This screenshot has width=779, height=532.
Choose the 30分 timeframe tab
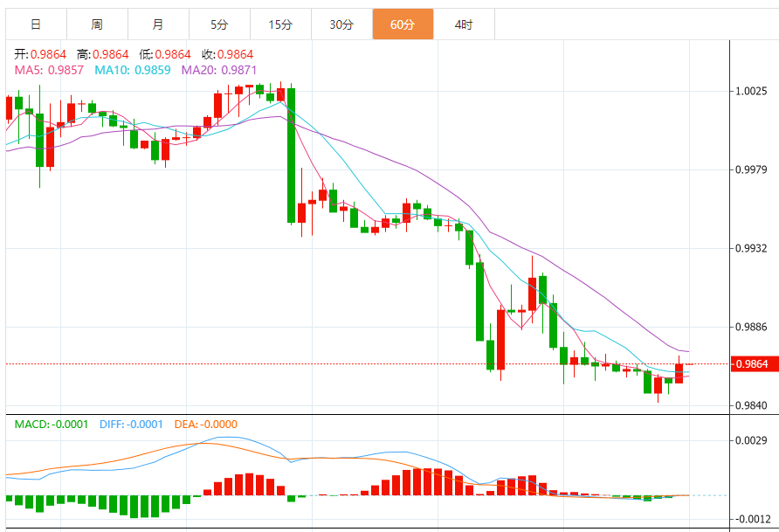[x=341, y=24]
